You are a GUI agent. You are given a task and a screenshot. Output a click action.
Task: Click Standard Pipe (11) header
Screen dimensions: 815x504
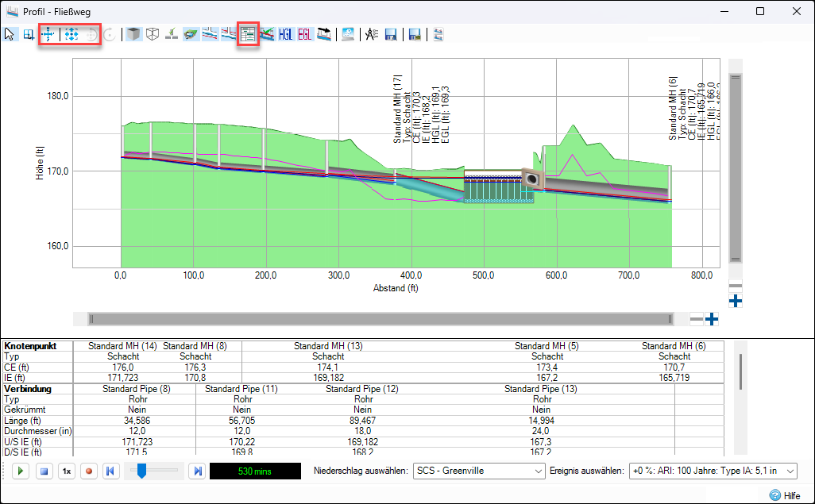click(241, 389)
